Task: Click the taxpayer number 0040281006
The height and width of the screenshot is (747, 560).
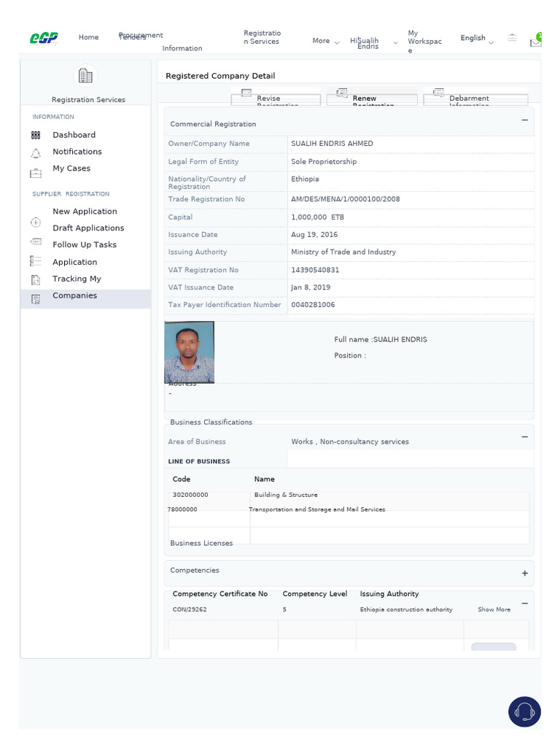Action: coord(313,305)
